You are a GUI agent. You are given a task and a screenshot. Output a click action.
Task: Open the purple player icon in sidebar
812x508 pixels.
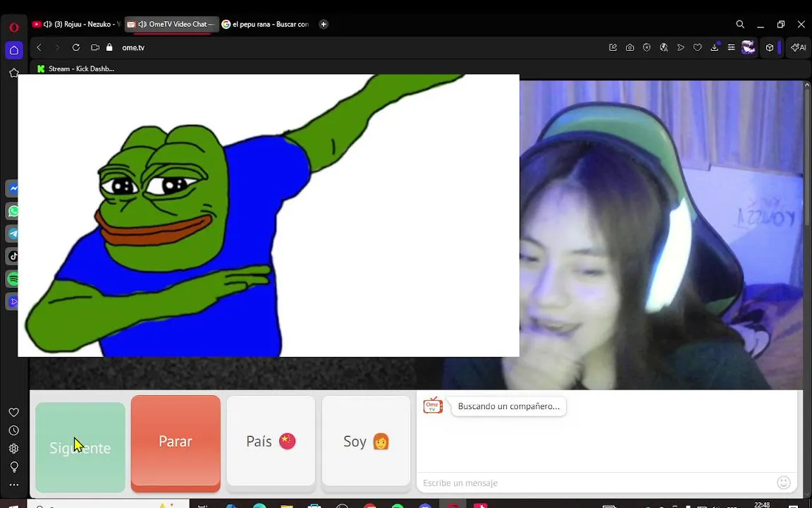pos(13,301)
